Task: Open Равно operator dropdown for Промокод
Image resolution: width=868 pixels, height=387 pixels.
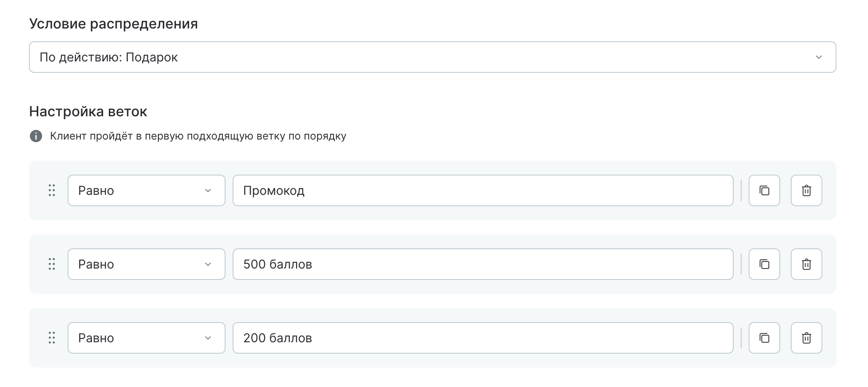Action: (146, 190)
